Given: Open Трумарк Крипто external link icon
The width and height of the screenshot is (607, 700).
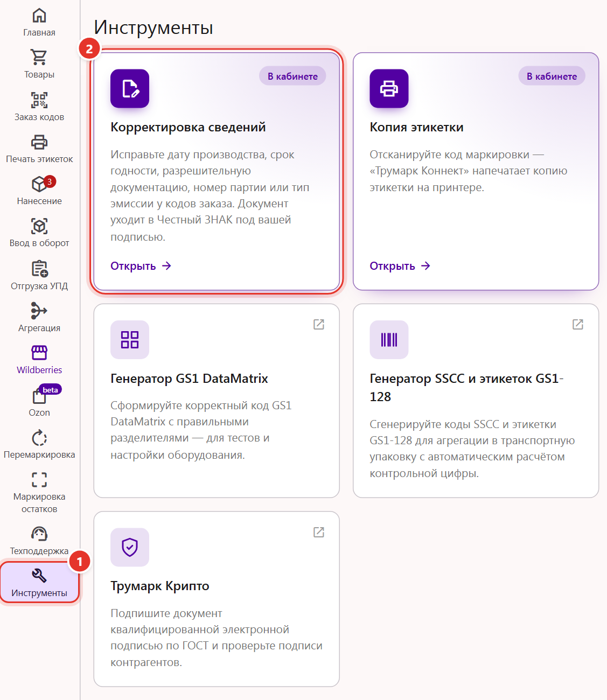Looking at the screenshot, I should point(319,532).
